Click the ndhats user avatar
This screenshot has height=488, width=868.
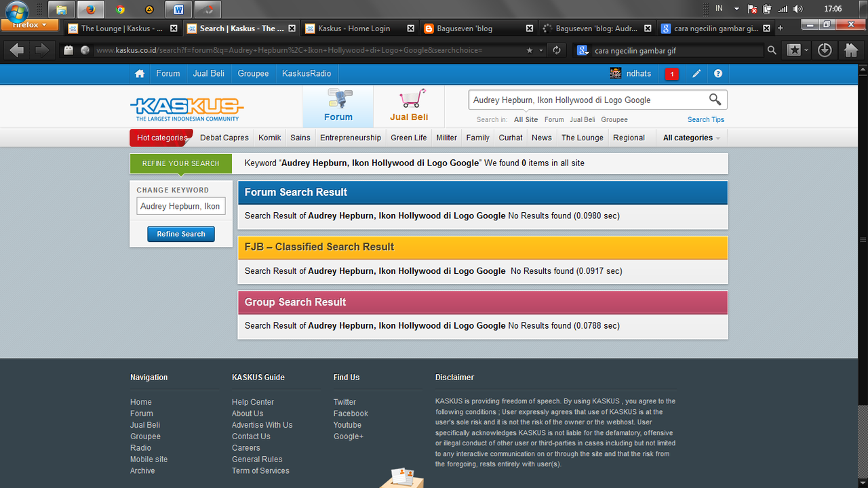point(615,73)
